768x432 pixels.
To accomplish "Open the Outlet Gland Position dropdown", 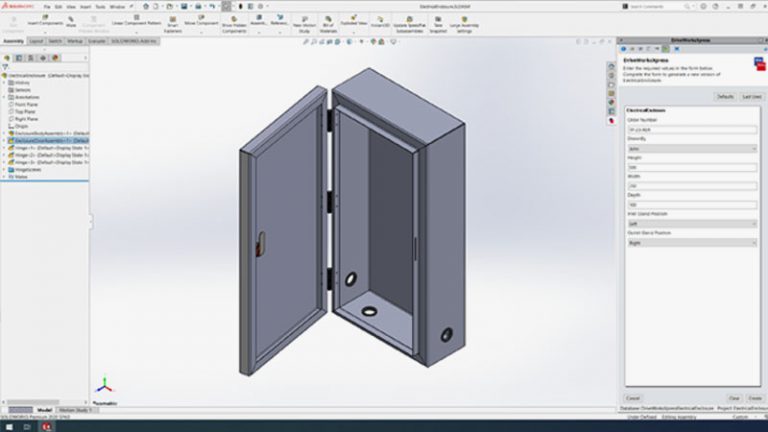I will click(692, 243).
